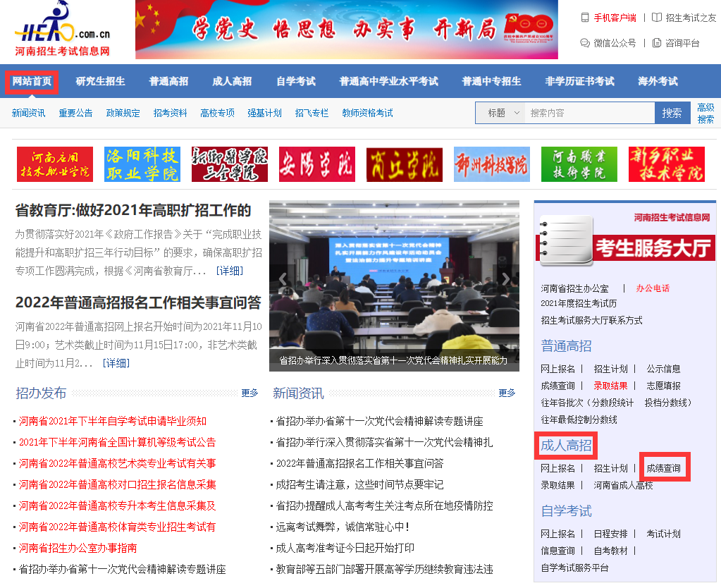Click the 招生考试之友 book icon
The image size is (721, 588).
point(656,18)
